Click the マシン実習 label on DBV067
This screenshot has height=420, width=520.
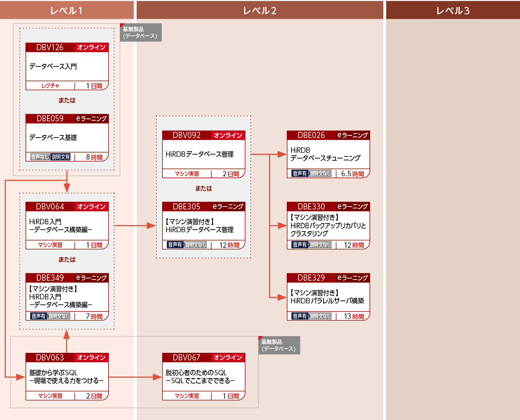pos(187,396)
